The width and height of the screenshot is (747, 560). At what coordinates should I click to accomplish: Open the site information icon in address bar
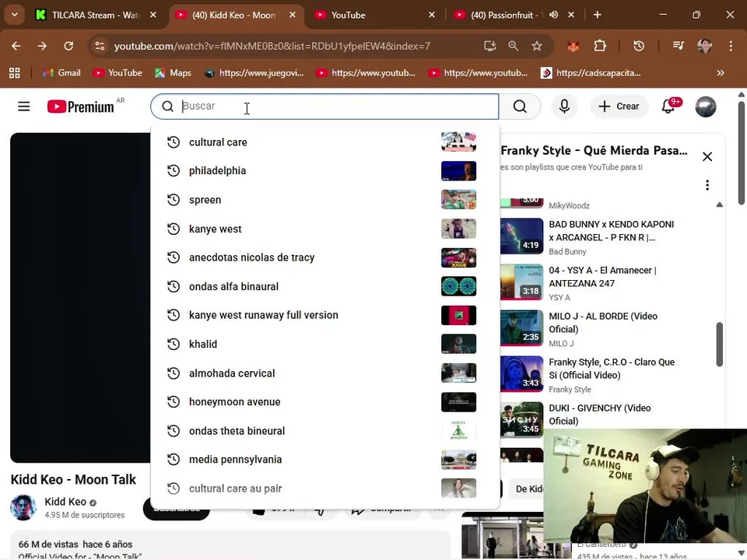pos(100,46)
